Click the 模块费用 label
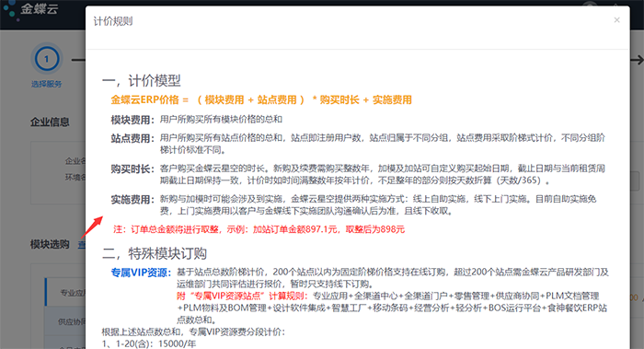Viewport: 644px width, 349px height. click(x=132, y=120)
